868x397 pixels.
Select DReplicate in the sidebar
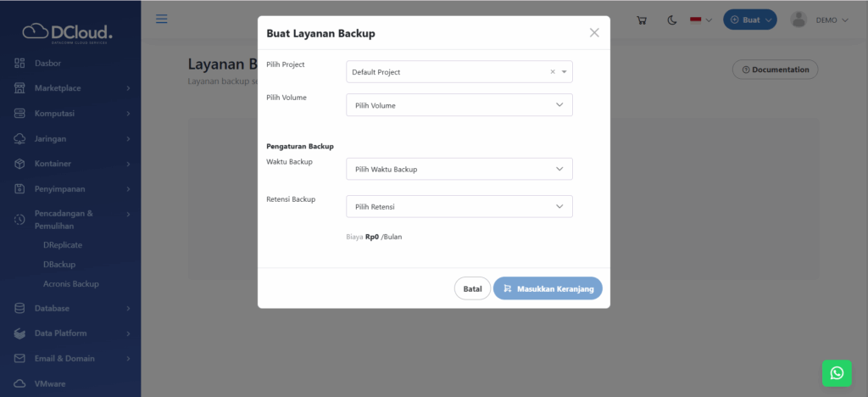point(63,244)
